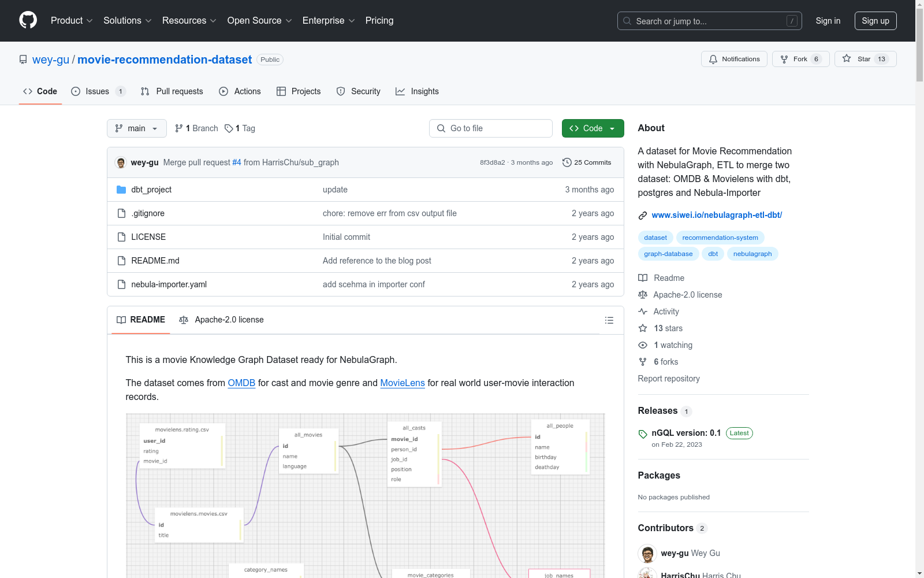Click the search magnifier icon in header
The width and height of the screenshot is (924, 578).
click(627, 21)
